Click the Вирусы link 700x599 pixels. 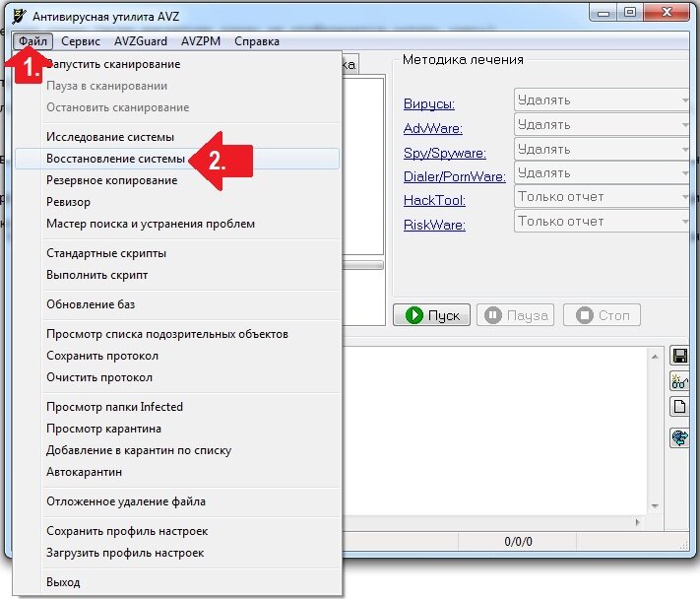(429, 103)
